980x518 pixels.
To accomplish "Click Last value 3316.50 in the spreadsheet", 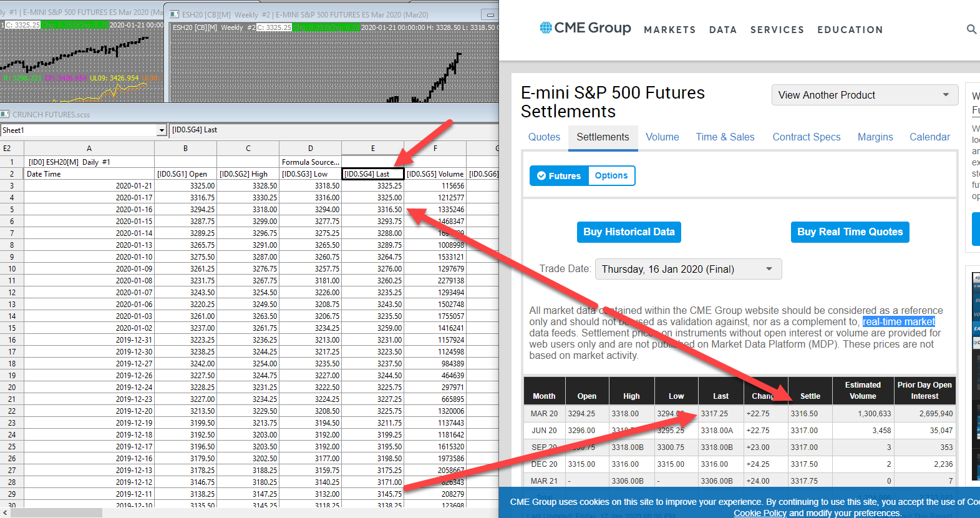I will click(x=373, y=210).
